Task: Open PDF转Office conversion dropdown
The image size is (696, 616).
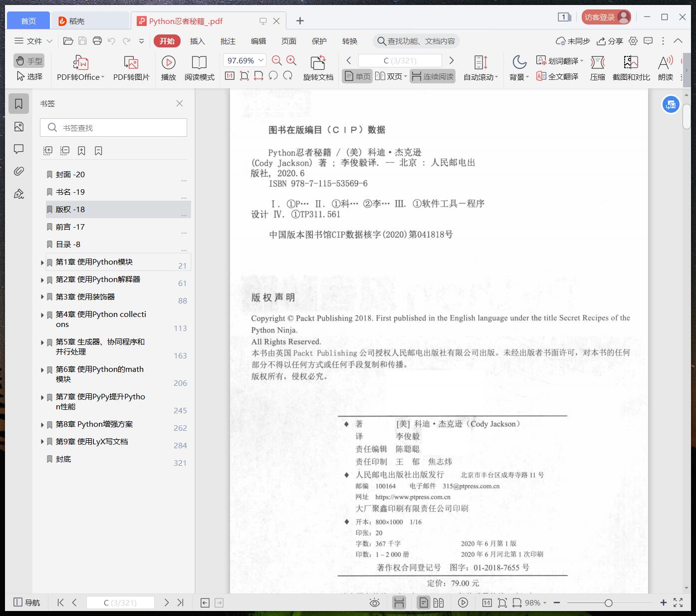Action: (x=80, y=68)
